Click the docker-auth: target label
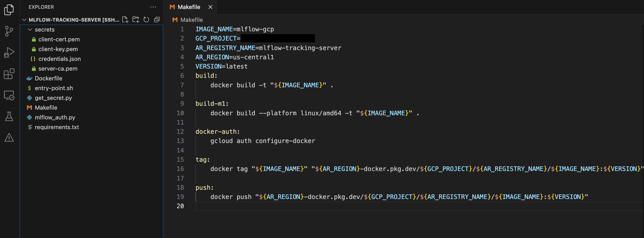The height and width of the screenshot is (238, 644). coord(218,131)
